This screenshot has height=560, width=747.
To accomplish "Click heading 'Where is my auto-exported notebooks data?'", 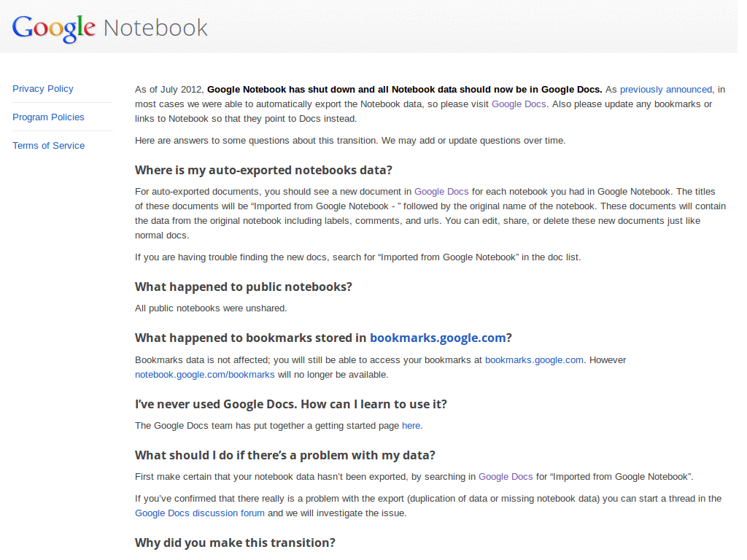I will coord(263,170).
